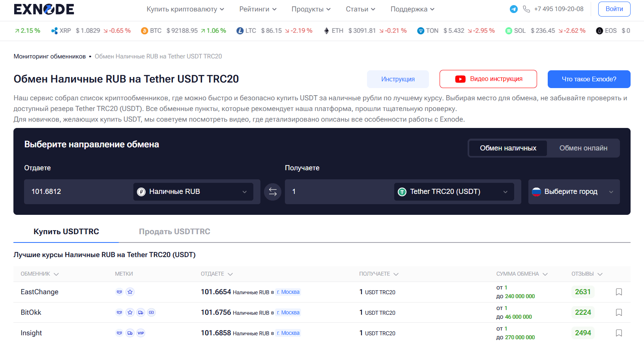Image resolution: width=644 pixels, height=342 pixels.
Task: Sort table by СУММА ОБМЕНА column
Action: 522,274
